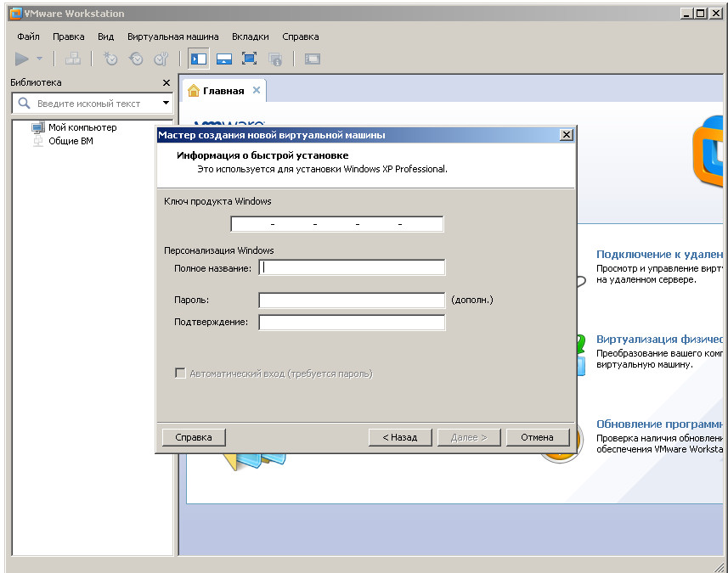Open the Подключение к удаленному серверу link
The width and height of the screenshot is (728, 573).
[x=660, y=255]
